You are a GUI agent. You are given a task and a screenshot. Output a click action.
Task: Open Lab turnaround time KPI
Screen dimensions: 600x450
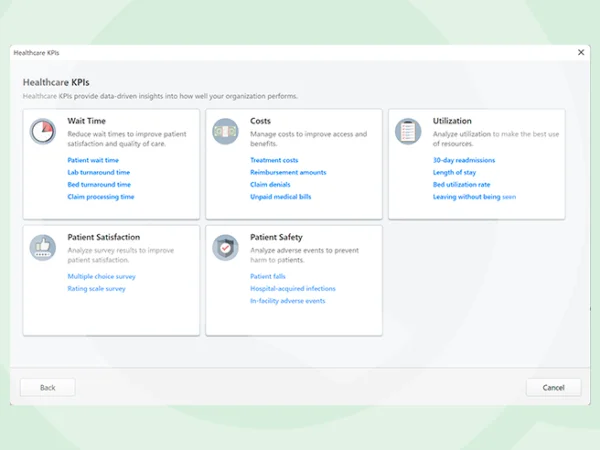coord(98,172)
